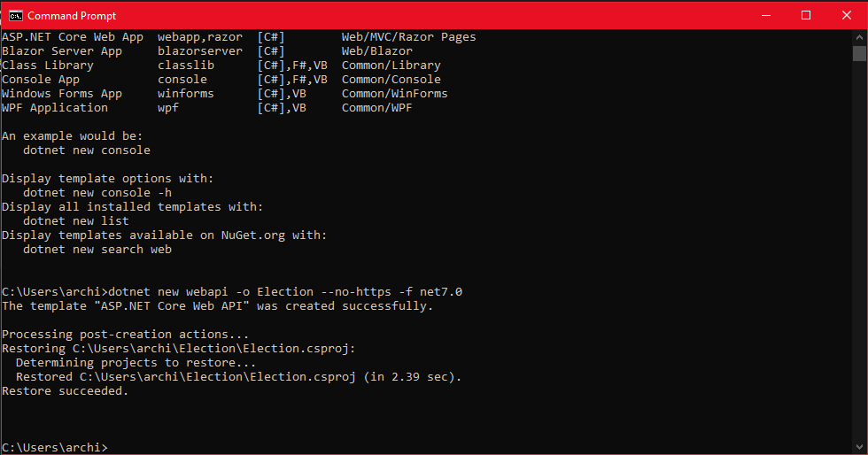Click the vertical scrollbar thumb
The height and width of the screenshot is (455, 868).
coord(859,54)
